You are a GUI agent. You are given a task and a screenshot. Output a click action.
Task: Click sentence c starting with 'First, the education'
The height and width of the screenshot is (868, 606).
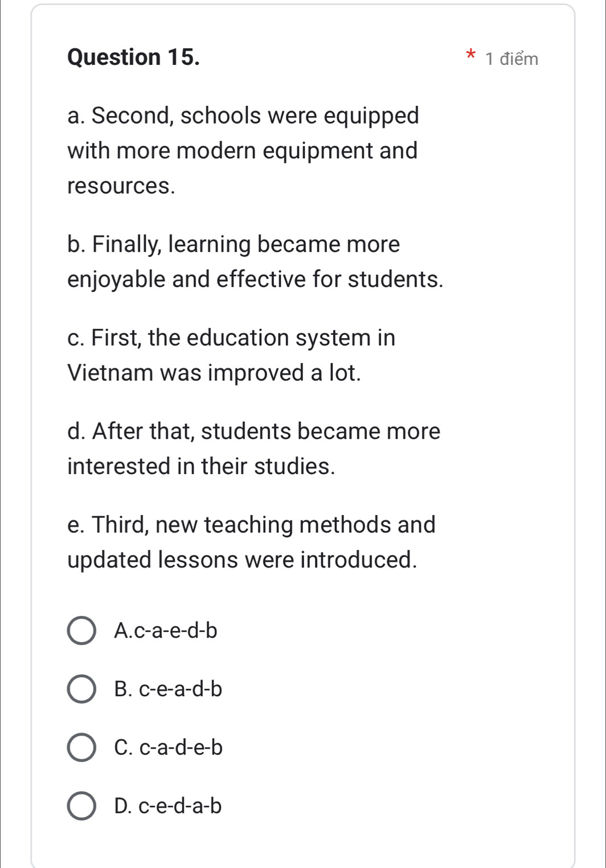pos(231,355)
